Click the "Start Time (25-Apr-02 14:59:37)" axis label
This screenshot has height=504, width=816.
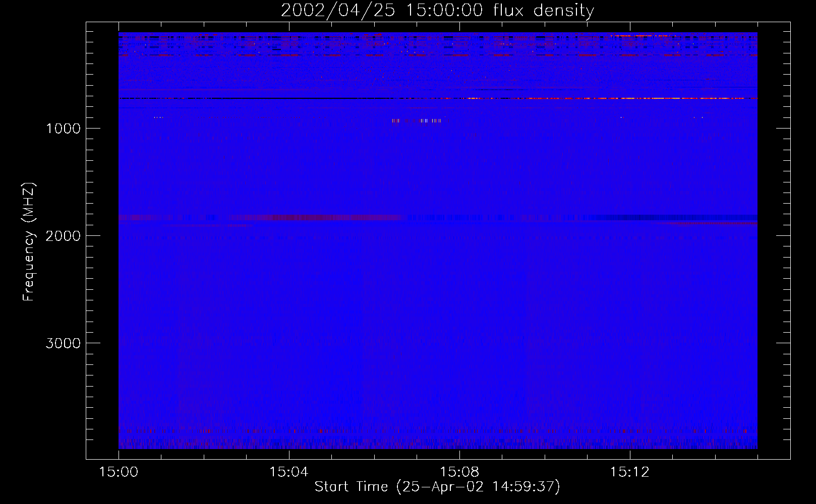pos(437,487)
